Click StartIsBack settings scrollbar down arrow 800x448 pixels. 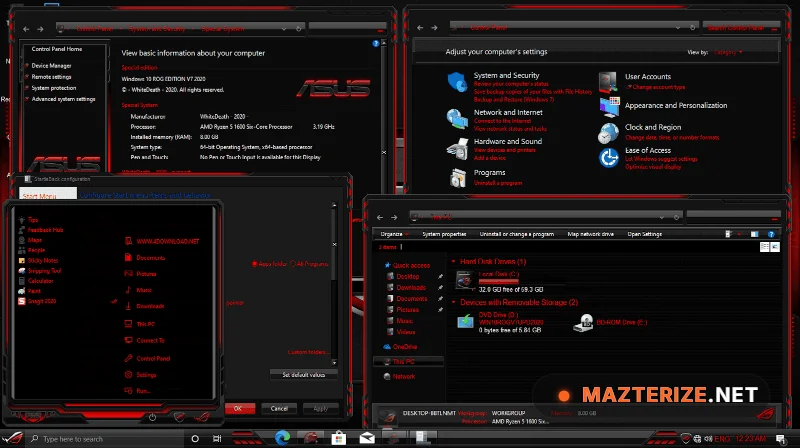pos(334,363)
